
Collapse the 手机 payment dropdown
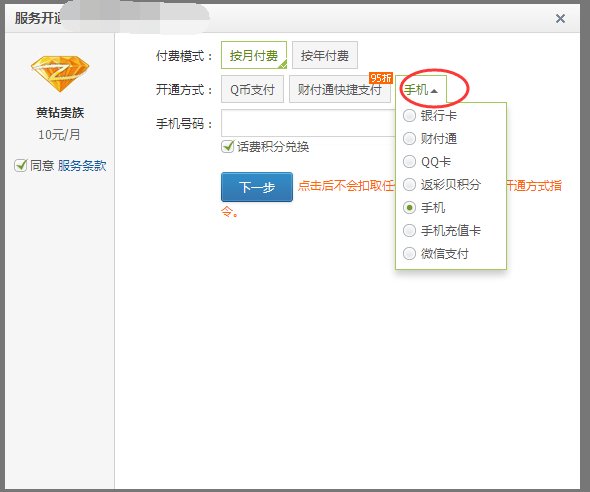point(421,90)
